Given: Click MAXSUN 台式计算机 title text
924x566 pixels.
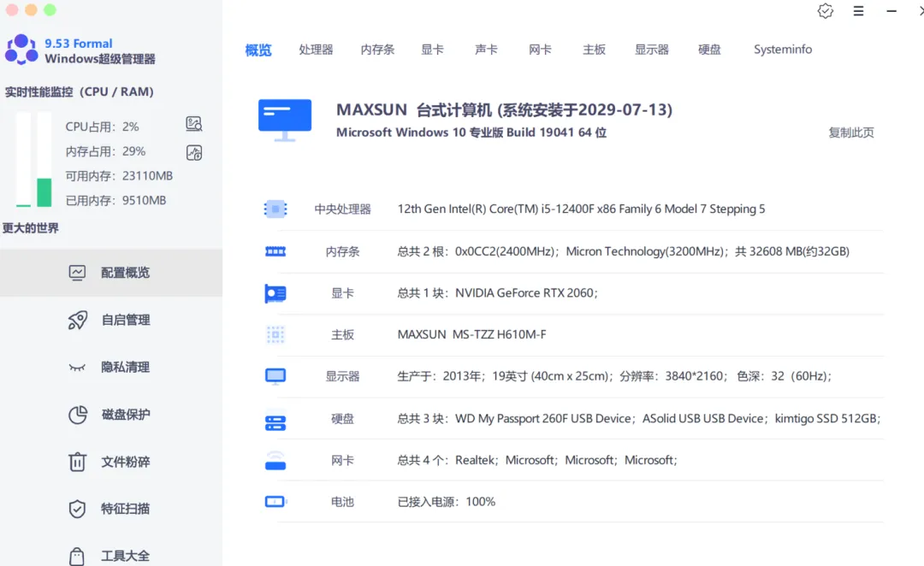Looking at the screenshot, I should click(x=505, y=110).
